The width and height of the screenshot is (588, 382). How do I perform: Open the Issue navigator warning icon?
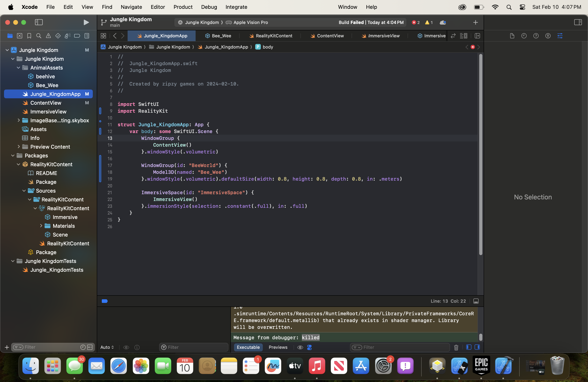pos(48,36)
